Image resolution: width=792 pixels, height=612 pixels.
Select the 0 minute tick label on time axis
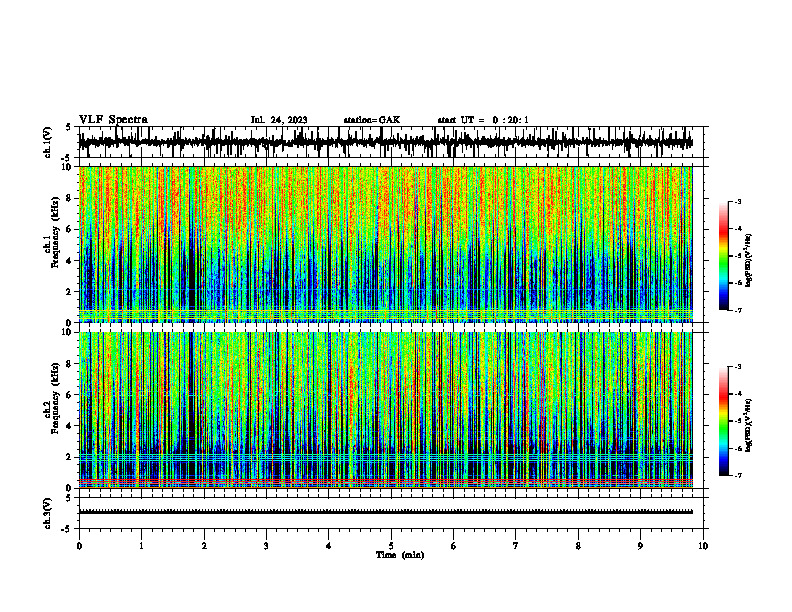click(x=79, y=546)
